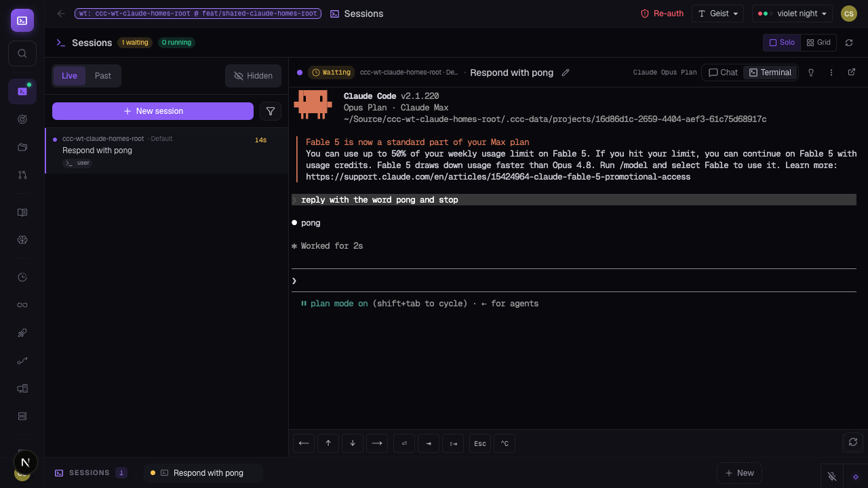This screenshot has height=488, width=868.
Task: Open the rocket icon in left sidebar
Action: pyautogui.click(x=22, y=333)
